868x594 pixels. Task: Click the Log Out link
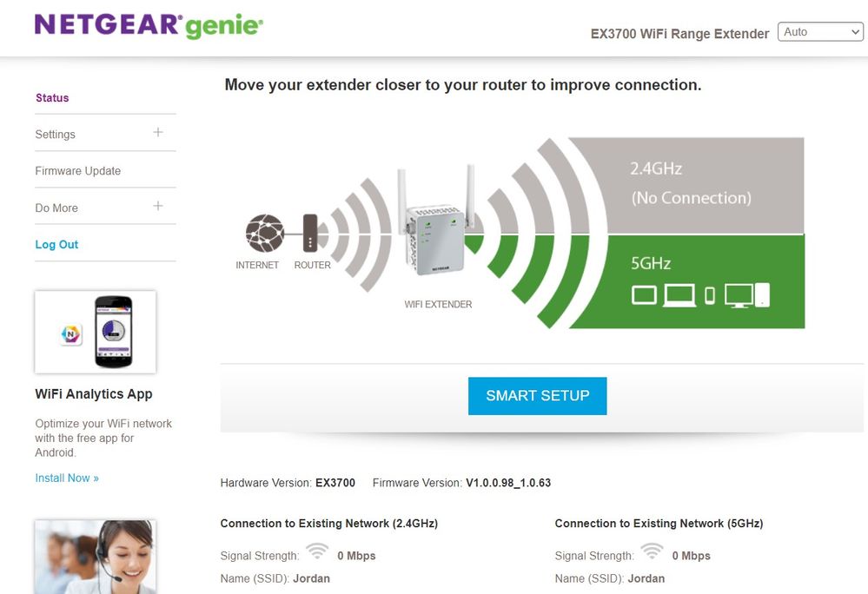click(56, 244)
